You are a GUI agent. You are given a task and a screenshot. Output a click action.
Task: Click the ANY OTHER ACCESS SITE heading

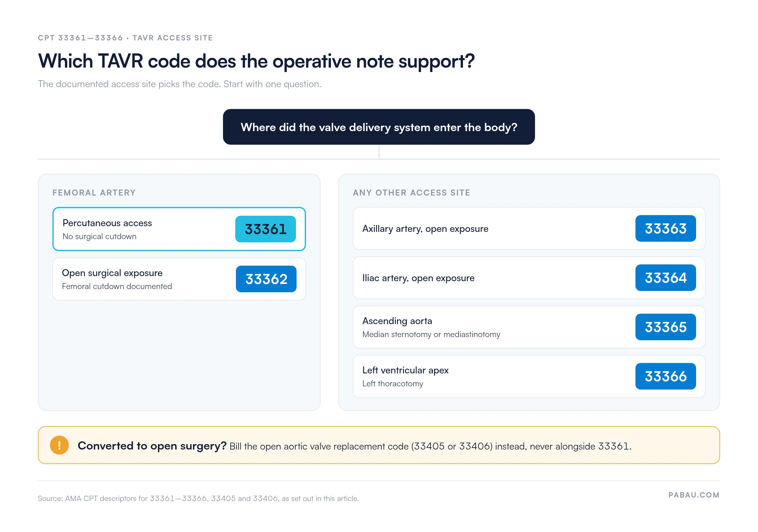[411, 192]
